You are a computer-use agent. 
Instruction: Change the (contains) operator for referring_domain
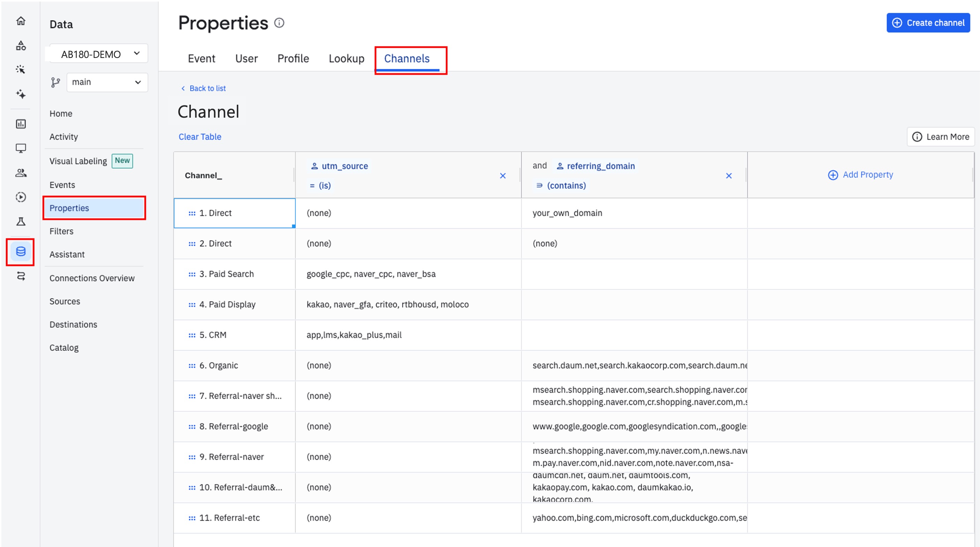561,185
